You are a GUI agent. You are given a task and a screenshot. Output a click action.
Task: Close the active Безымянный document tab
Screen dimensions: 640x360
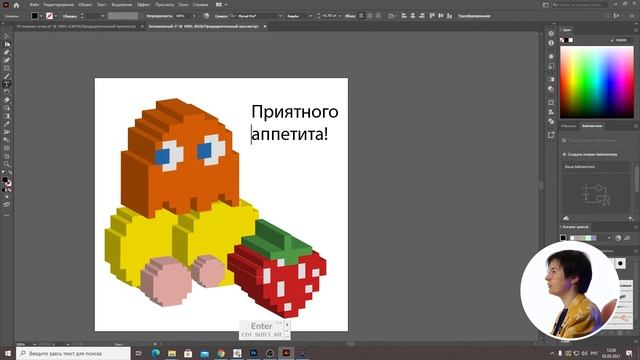click(x=265, y=27)
